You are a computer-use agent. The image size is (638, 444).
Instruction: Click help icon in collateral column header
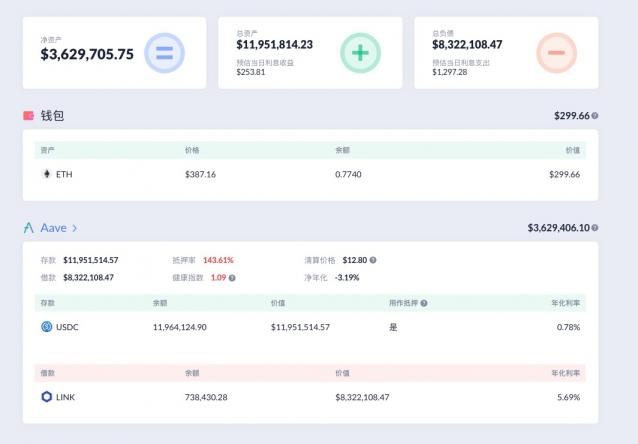coord(424,303)
